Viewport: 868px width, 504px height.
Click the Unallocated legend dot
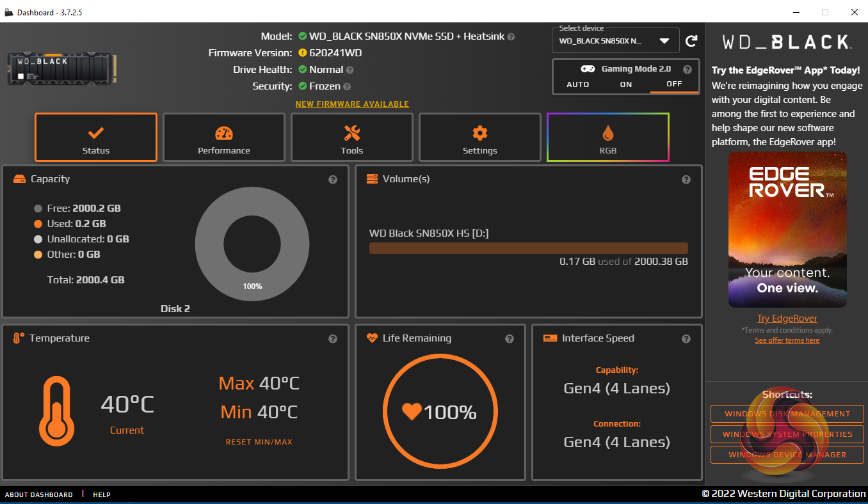coord(38,239)
